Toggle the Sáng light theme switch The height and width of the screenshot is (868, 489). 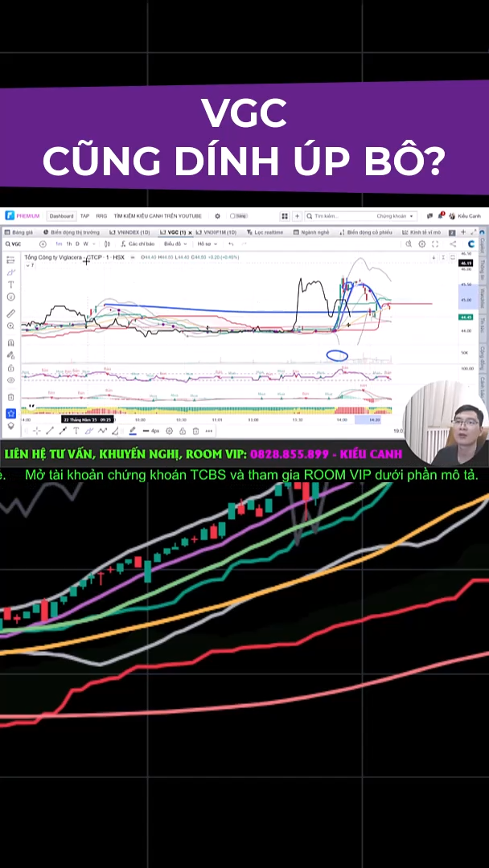point(239,216)
